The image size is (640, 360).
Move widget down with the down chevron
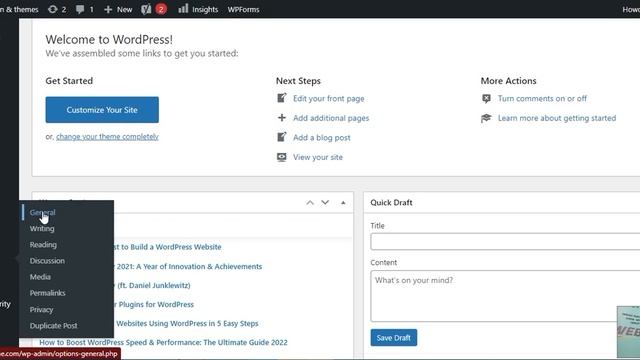[325, 202]
